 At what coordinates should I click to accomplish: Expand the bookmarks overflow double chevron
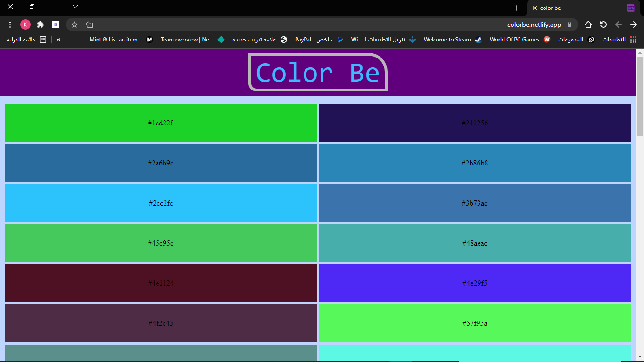[x=58, y=40]
